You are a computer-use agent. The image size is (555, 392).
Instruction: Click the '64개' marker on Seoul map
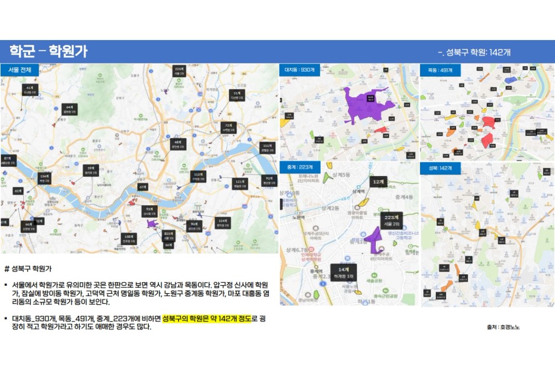coord(69,109)
